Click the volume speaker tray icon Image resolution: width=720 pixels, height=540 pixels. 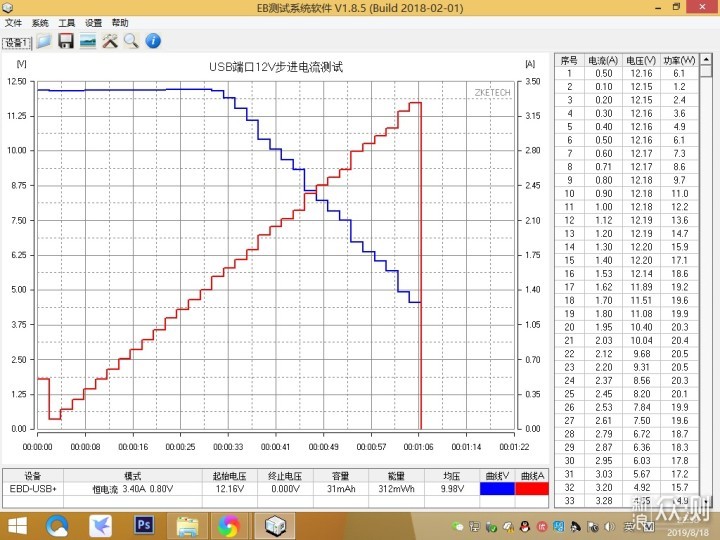click(610, 526)
